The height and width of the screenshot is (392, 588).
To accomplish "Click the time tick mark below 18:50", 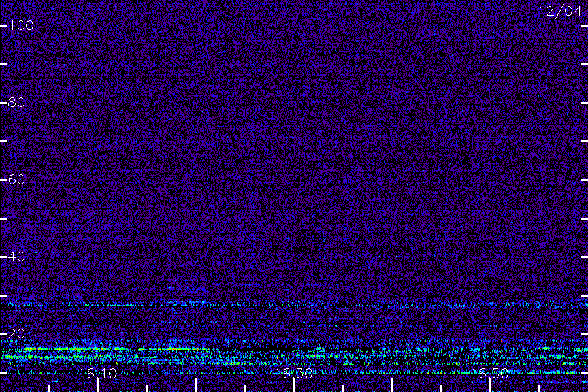I will tap(491, 385).
